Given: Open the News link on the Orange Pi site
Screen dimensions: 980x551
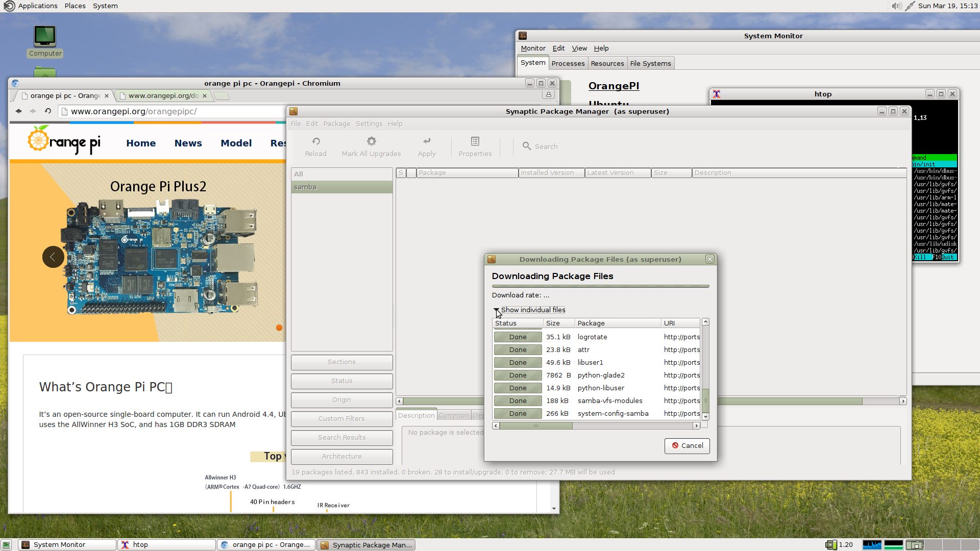Looking at the screenshot, I should pos(188,143).
